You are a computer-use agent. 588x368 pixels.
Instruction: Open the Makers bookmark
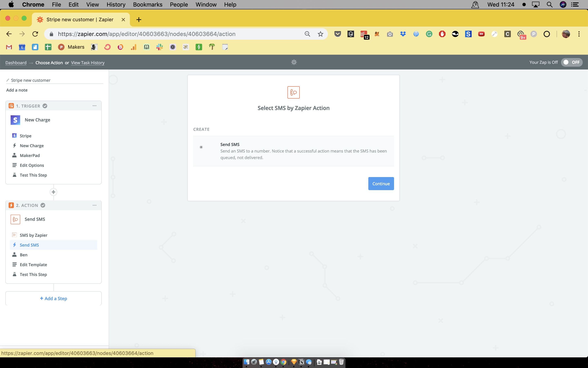pyautogui.click(x=71, y=47)
